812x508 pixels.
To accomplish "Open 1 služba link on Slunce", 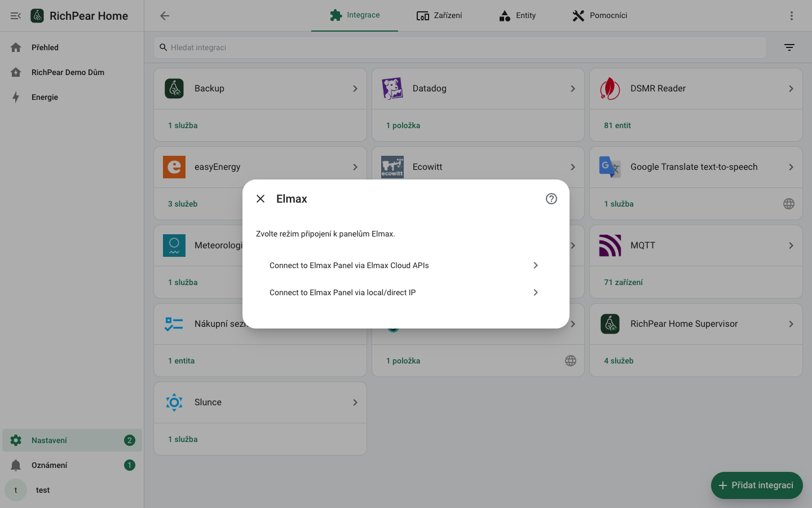I will coord(183,439).
